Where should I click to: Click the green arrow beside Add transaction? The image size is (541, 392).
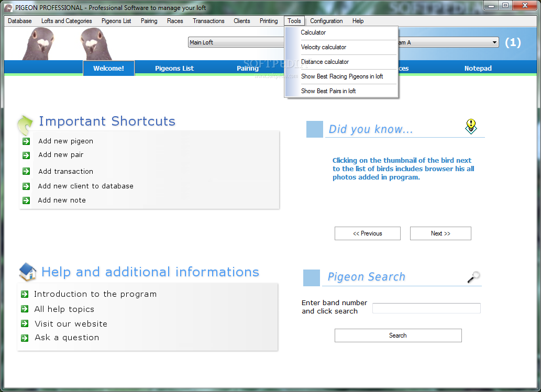pos(26,171)
